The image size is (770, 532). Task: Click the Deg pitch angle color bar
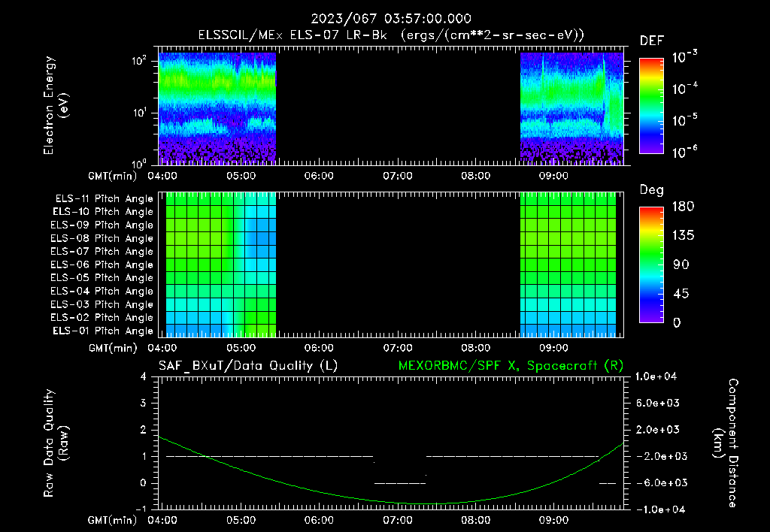click(651, 265)
